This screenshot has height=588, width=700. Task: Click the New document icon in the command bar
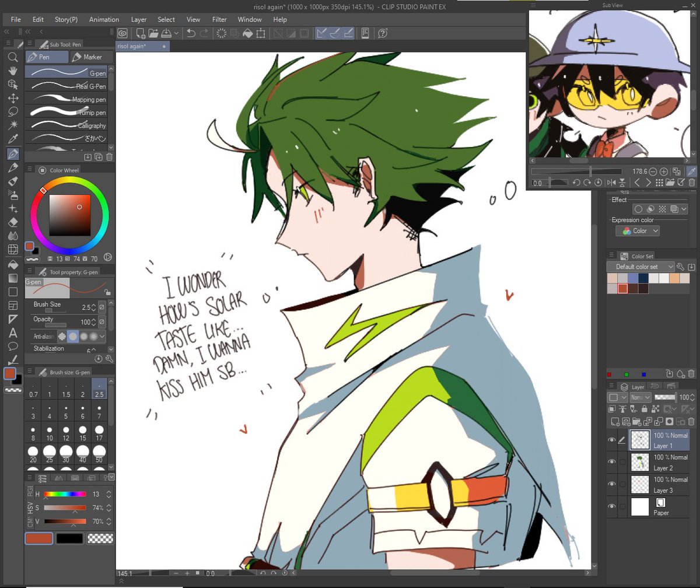(140, 33)
